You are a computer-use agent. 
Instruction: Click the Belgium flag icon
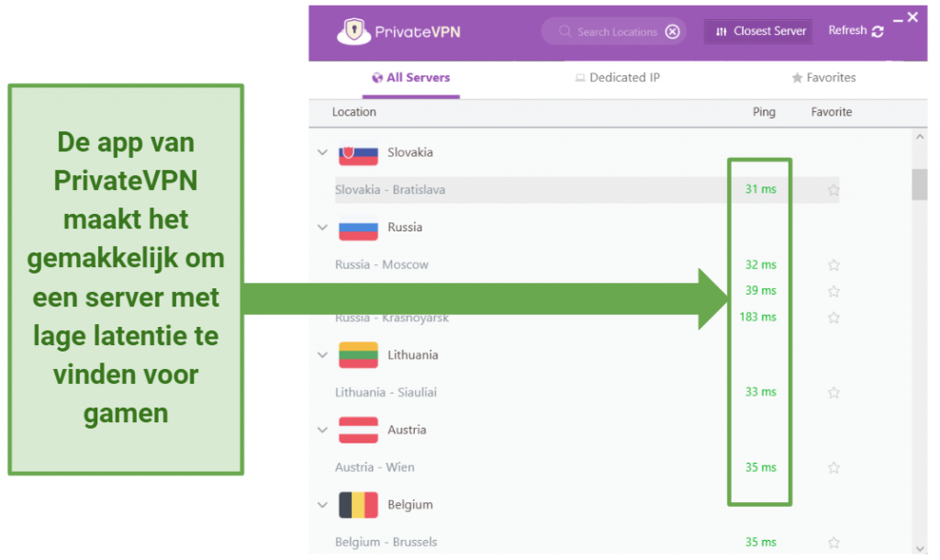point(357,504)
